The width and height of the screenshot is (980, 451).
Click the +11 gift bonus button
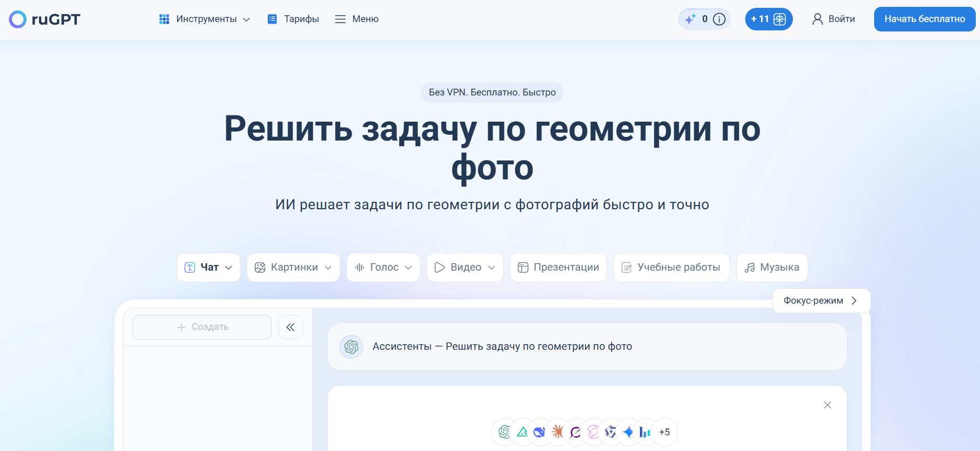(x=768, y=19)
